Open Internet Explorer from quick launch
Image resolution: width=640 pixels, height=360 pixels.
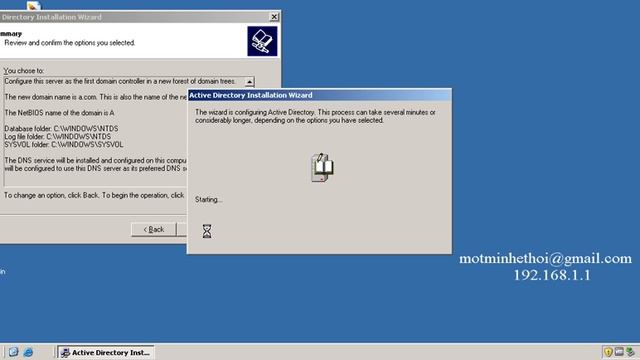pyautogui.click(x=28, y=352)
